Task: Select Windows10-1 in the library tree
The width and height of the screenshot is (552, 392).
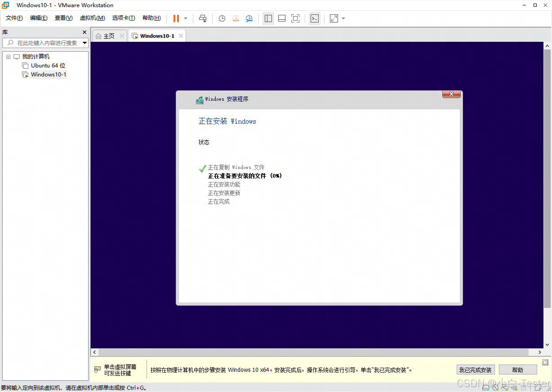Action: point(49,75)
